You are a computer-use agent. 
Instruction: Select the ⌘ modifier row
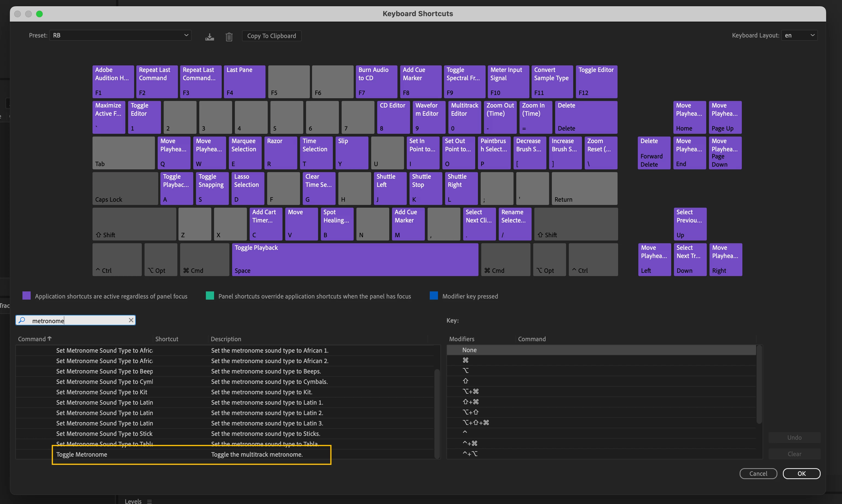pos(601,360)
